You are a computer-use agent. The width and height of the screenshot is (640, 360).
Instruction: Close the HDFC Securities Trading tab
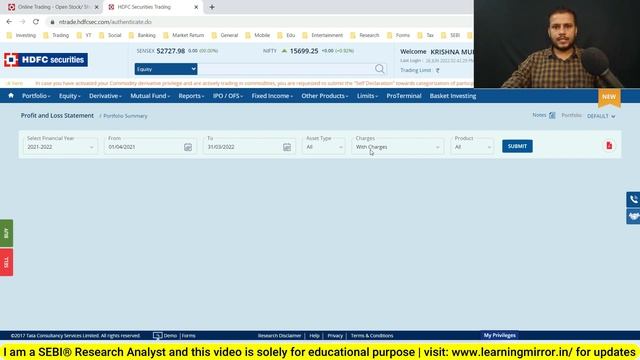coord(196,7)
